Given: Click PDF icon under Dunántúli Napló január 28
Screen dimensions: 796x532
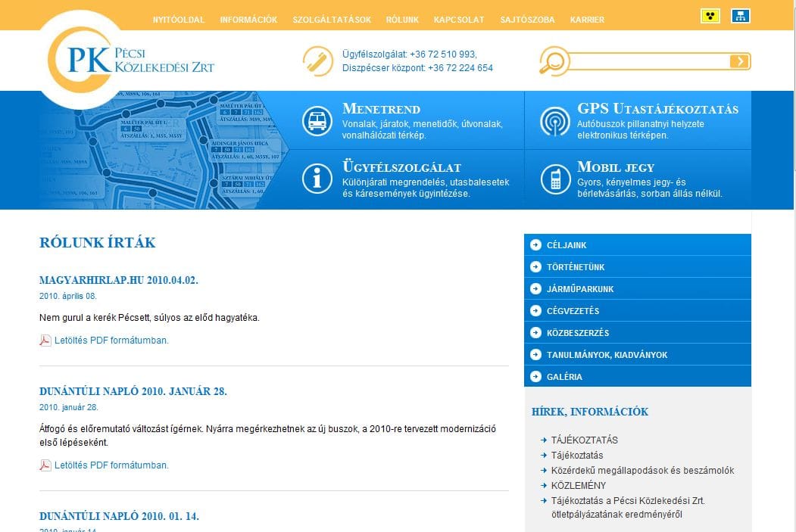Looking at the screenshot, I should point(45,465).
